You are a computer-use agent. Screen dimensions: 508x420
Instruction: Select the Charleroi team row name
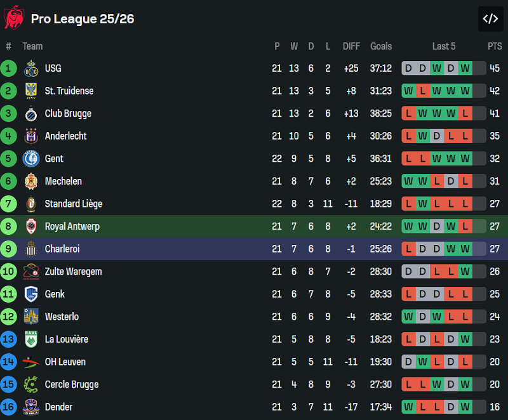coord(62,249)
